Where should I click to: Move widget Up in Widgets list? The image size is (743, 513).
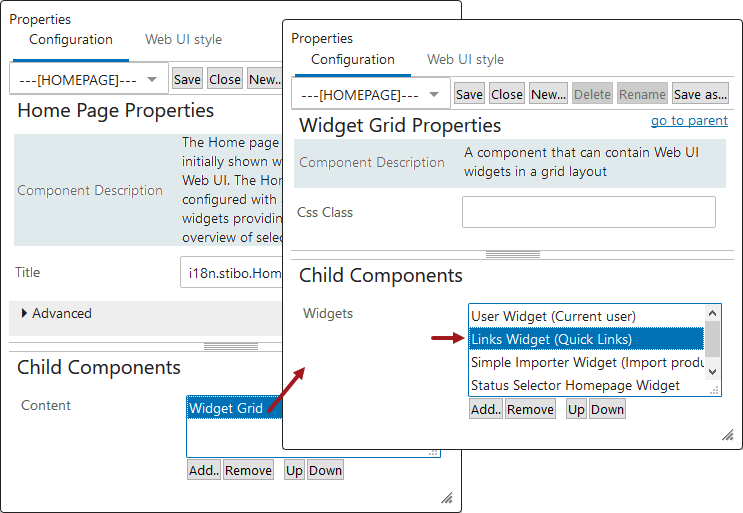coord(576,409)
